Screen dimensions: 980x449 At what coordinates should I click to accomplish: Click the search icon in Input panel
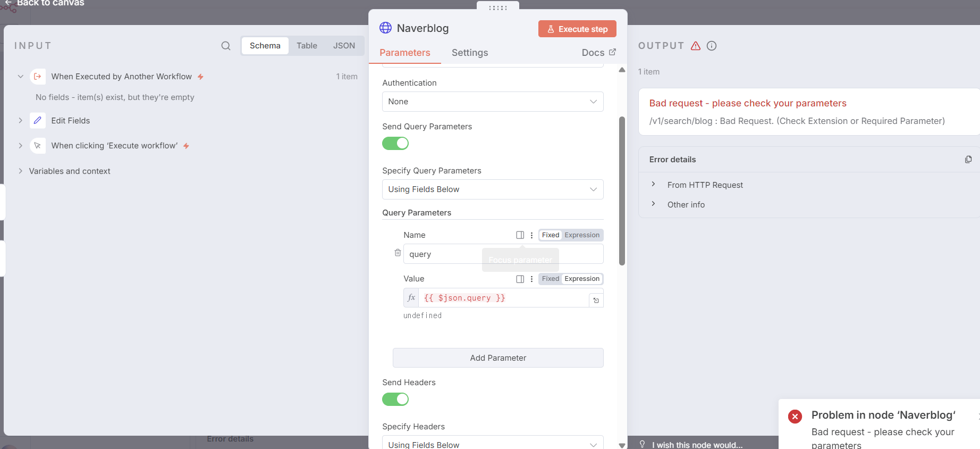226,46
